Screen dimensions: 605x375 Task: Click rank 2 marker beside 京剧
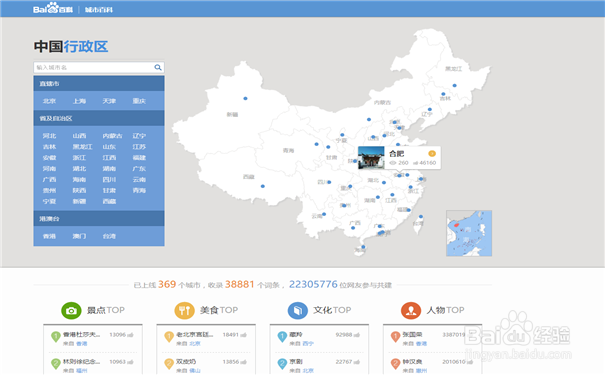click(282, 364)
